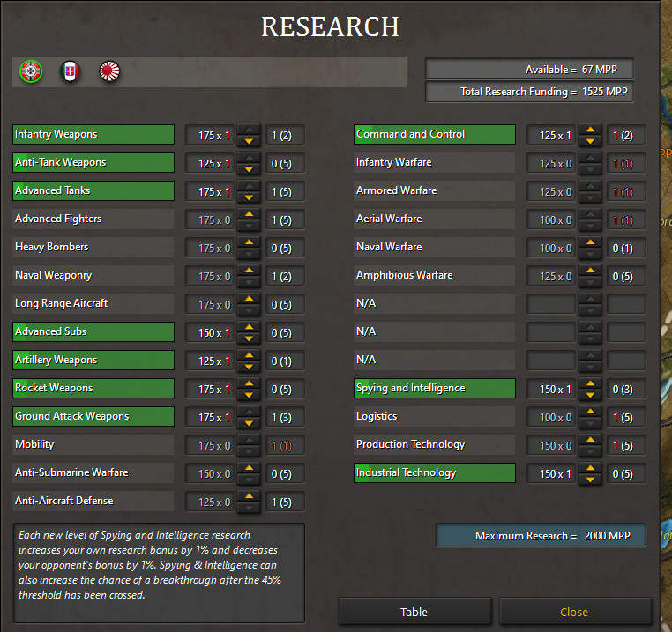This screenshot has height=632, width=672.
Task: Click the Infantry Weapons 175 x 1 cost box
Action: [x=210, y=136]
